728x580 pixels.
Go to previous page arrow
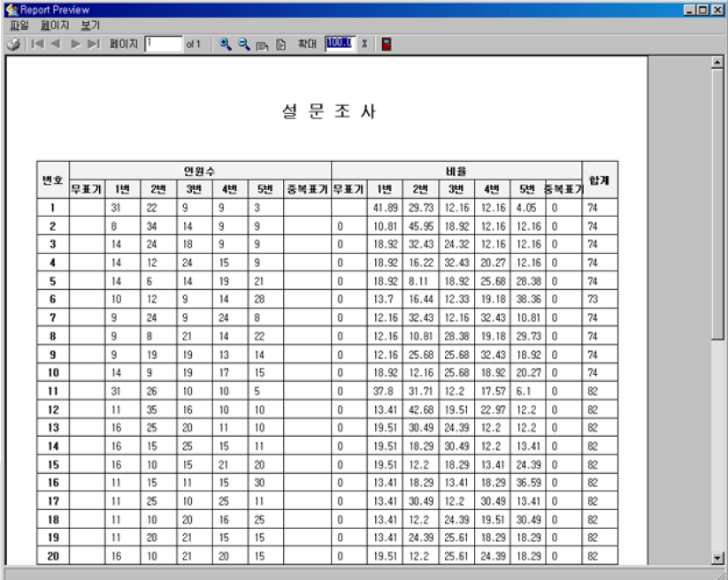tap(57, 44)
